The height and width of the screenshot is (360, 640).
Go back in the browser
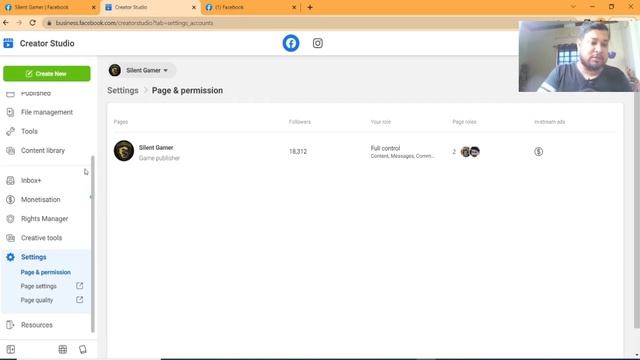(6, 23)
